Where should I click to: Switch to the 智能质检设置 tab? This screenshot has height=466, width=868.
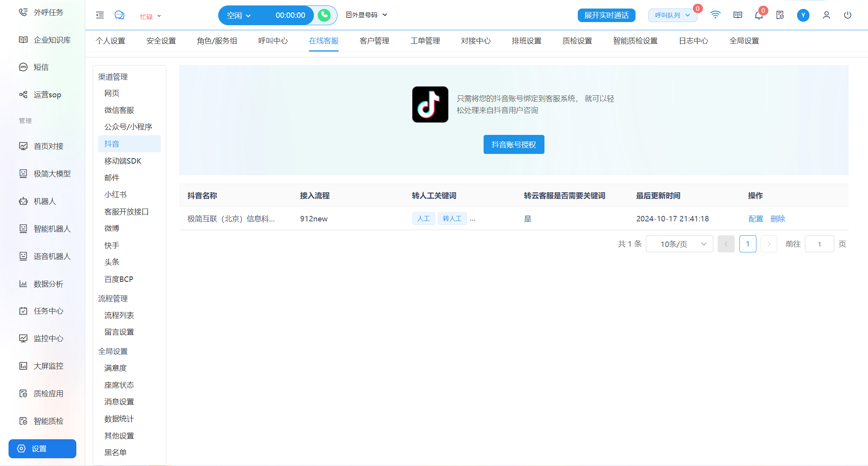[x=635, y=41]
